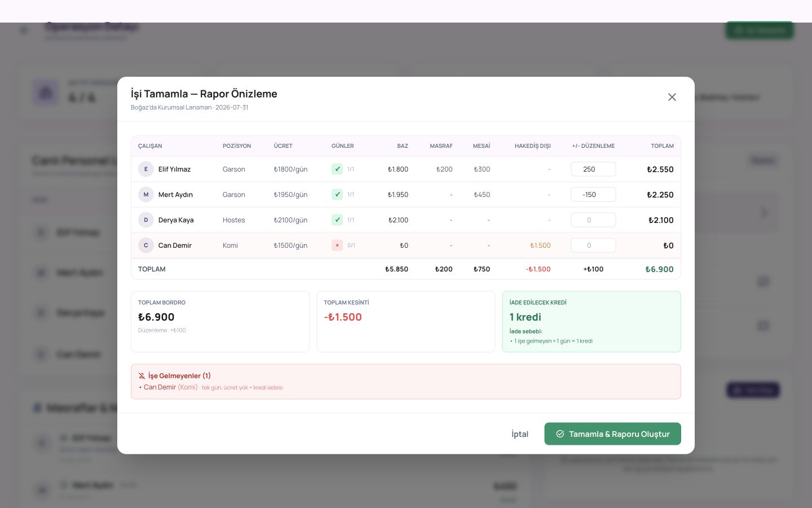Screen dimensions: 812x508
Task: Click Elif Yılmaz total ₺2.550
Action: click(660, 169)
